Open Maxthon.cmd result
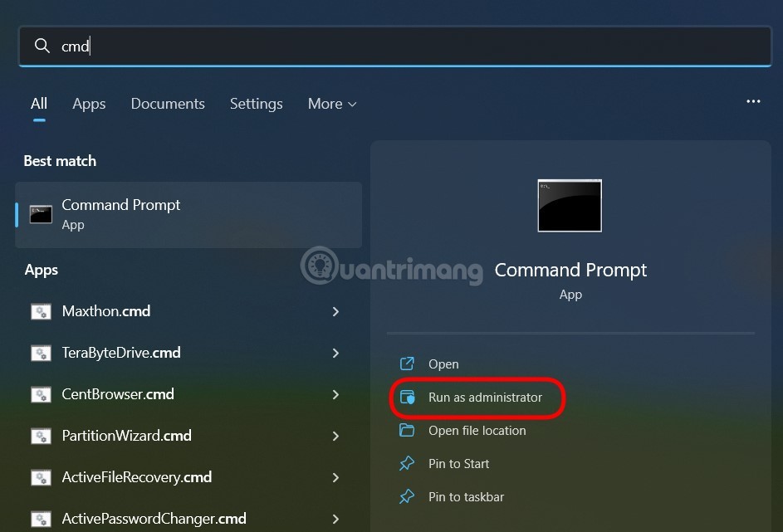This screenshot has width=783, height=532. point(105,311)
